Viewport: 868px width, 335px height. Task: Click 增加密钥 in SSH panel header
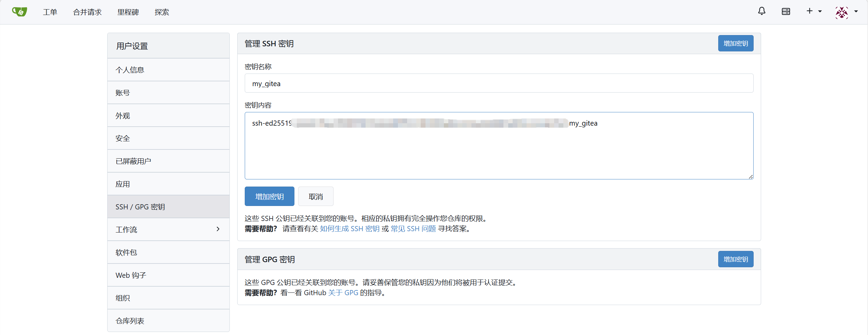pos(736,44)
